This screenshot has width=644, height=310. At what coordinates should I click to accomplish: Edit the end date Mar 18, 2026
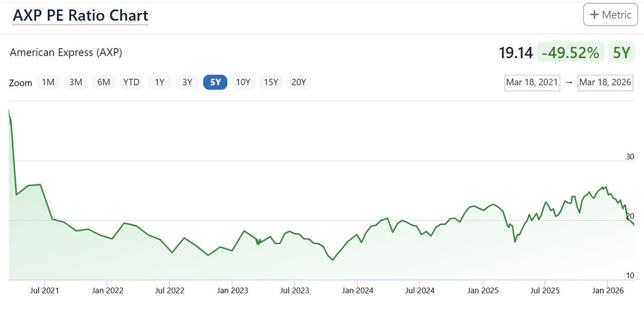(x=605, y=83)
